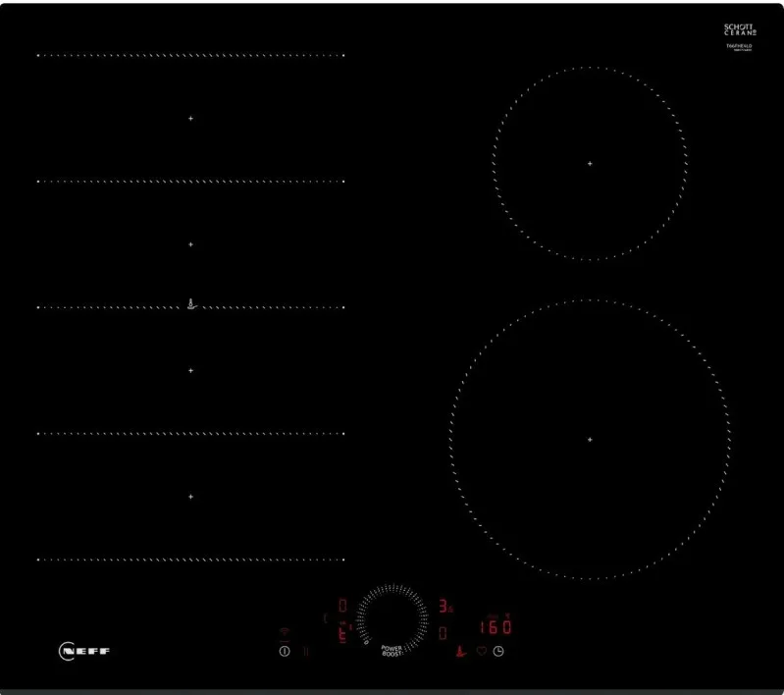Select the upper-right zone display showing 3
Screen dimensions: 784x695
(444, 606)
